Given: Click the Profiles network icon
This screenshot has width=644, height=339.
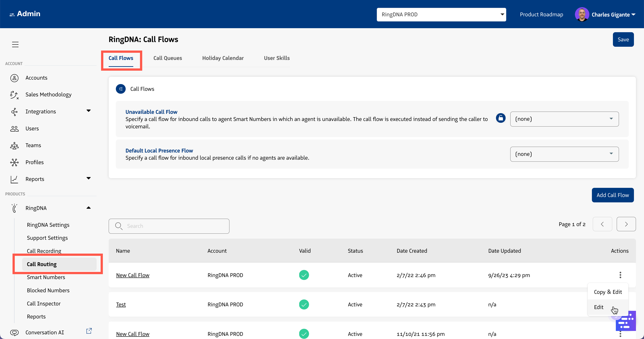Looking at the screenshot, I should click(14, 163).
